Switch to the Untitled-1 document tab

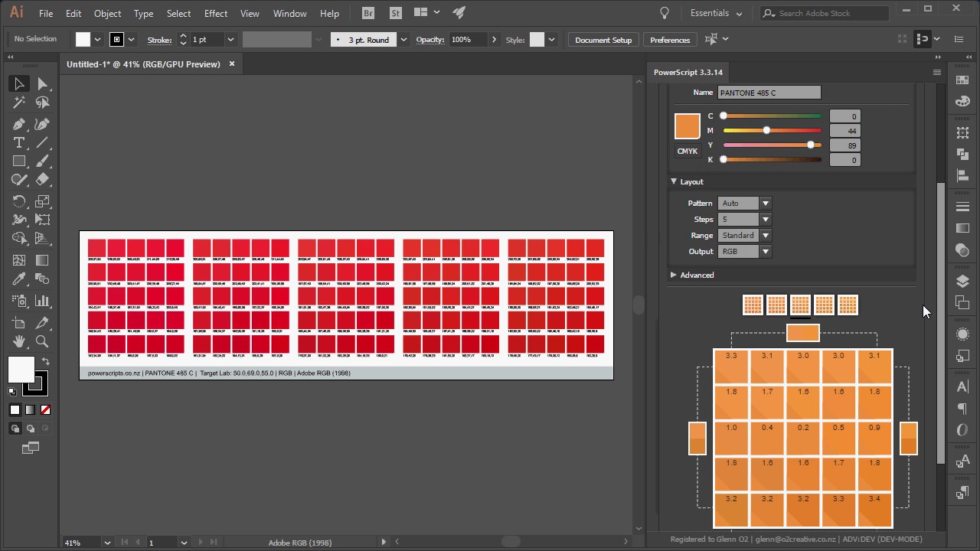(143, 64)
